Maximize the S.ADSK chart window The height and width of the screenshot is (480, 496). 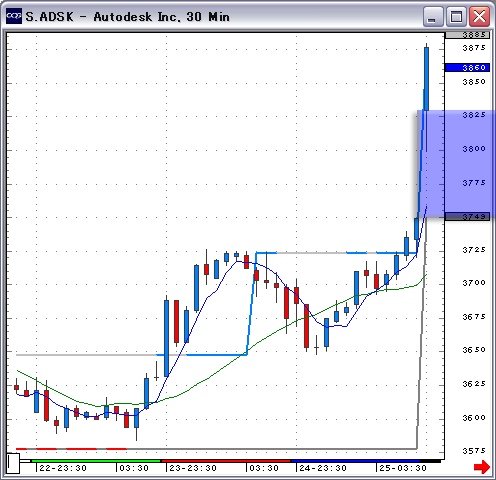(x=456, y=16)
